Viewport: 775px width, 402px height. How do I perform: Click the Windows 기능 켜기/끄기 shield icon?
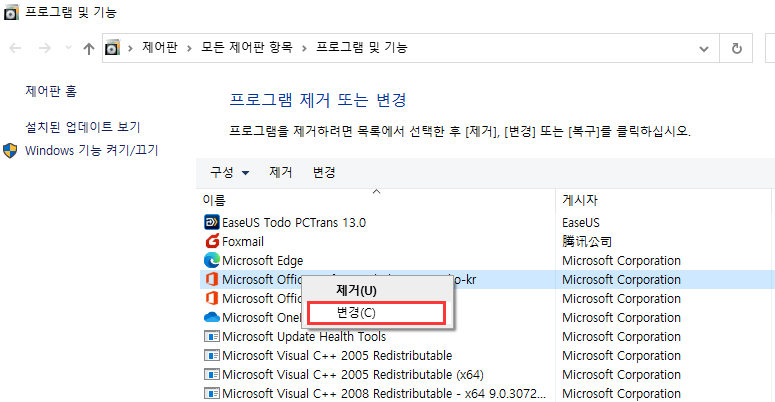pyautogui.click(x=10, y=150)
